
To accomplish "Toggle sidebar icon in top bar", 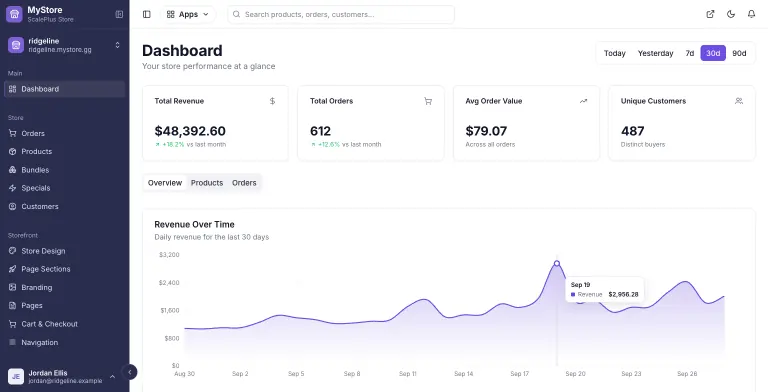I will coord(146,14).
